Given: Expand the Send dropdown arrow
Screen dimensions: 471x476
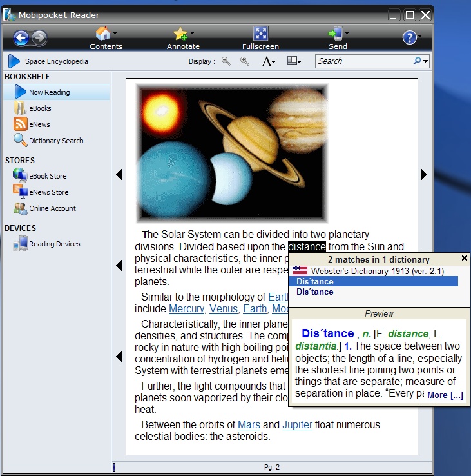Looking at the screenshot, I should pyautogui.click(x=347, y=33).
